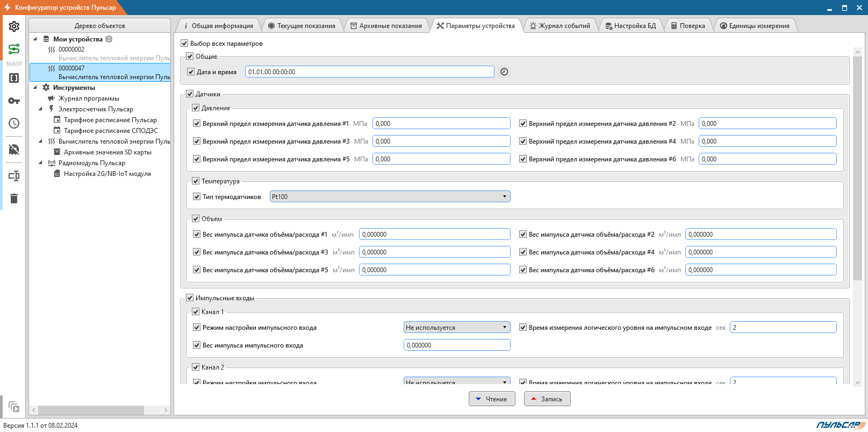Toggle the Датчики group checkbox

(x=190, y=94)
